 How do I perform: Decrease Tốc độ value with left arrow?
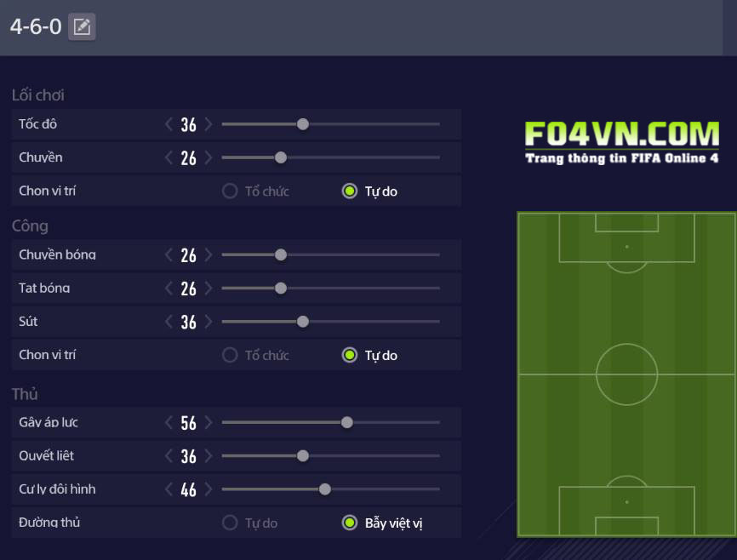tap(169, 124)
